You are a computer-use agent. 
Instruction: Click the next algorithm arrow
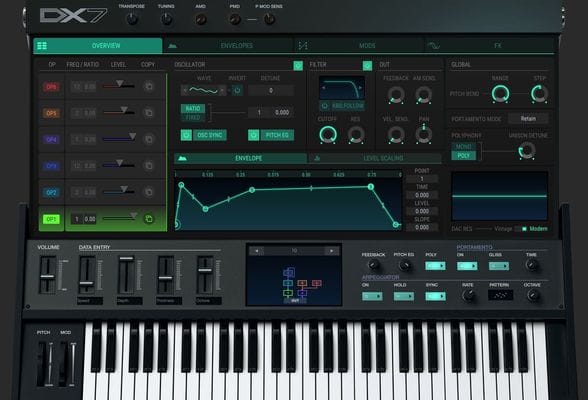click(332, 251)
